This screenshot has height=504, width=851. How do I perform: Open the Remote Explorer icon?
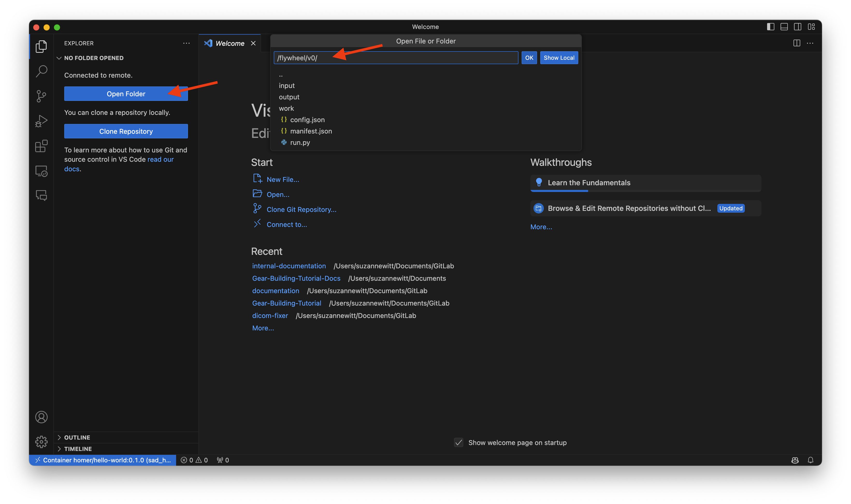click(41, 171)
